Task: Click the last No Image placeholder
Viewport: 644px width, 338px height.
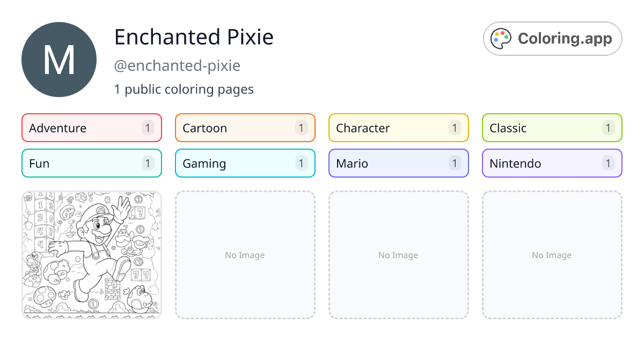Action: 552,255
